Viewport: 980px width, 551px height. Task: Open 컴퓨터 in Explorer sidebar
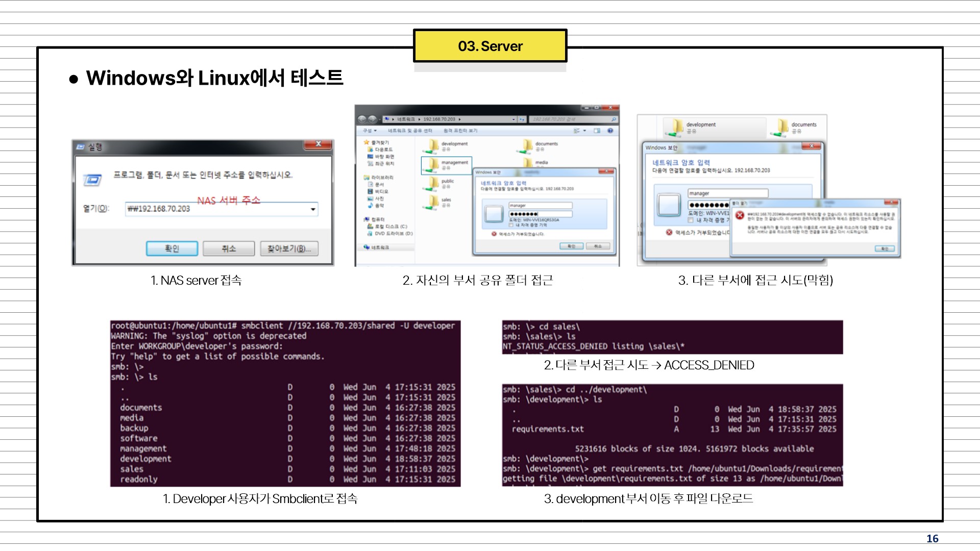click(x=375, y=219)
